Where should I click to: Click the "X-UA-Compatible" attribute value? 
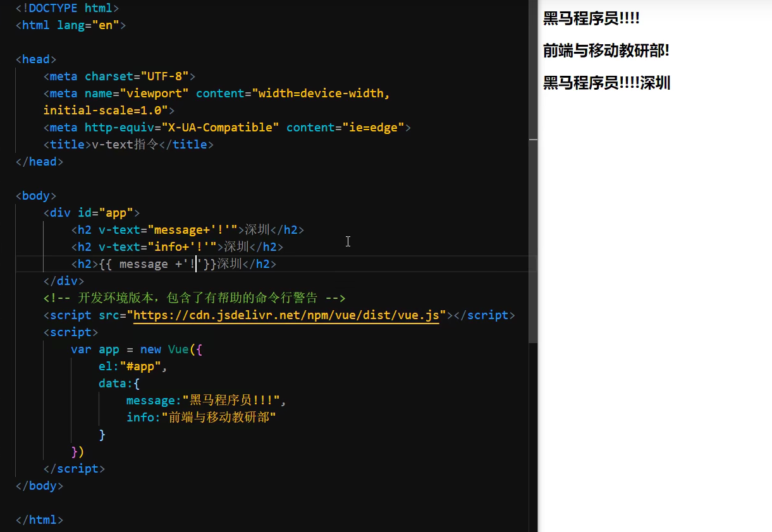click(220, 128)
